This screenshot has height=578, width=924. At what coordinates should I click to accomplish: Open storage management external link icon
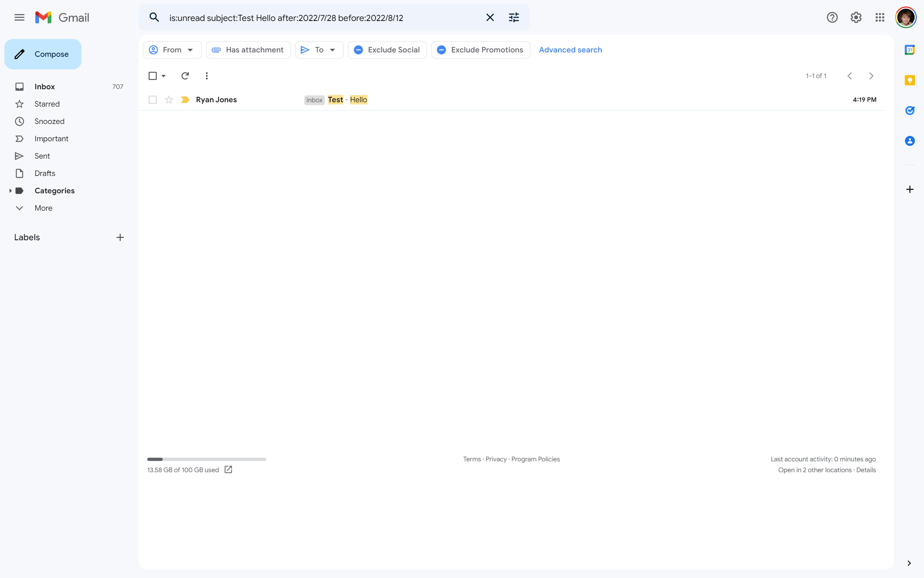(228, 470)
